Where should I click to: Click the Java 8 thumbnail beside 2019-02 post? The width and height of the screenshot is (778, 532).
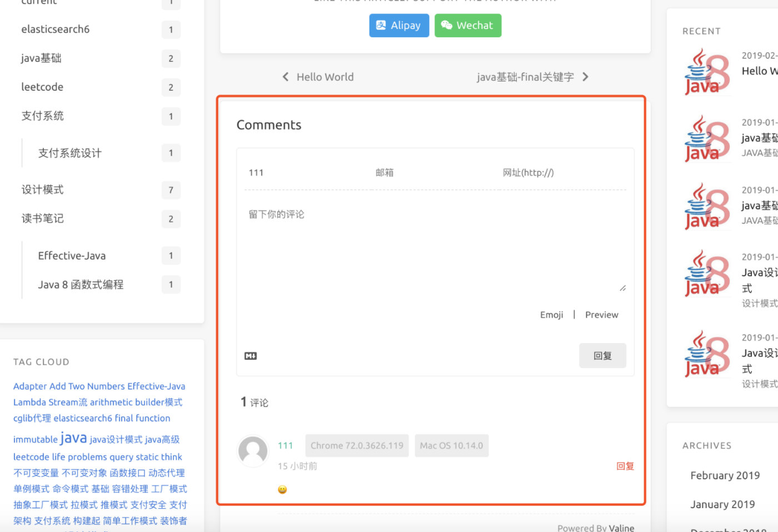(x=707, y=72)
